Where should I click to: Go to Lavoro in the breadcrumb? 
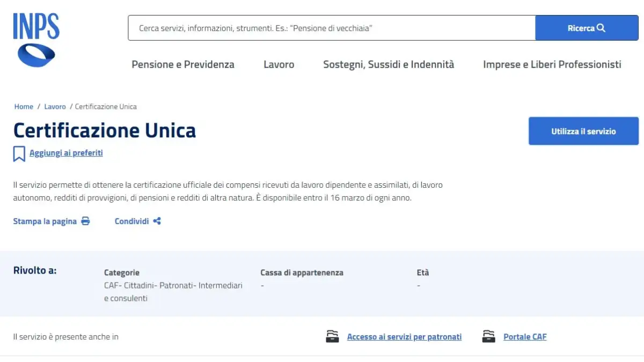[55, 107]
